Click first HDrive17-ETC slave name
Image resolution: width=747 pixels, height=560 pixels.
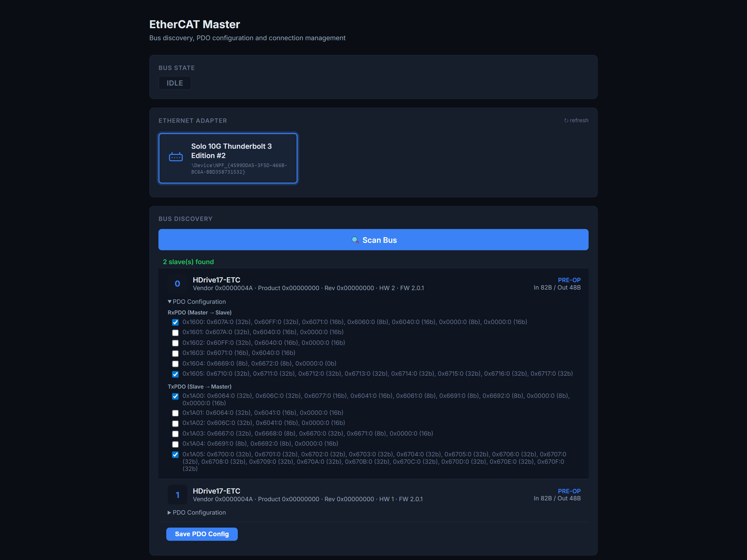[x=217, y=280]
